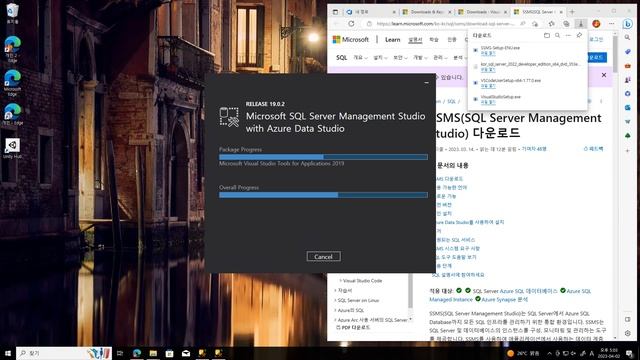The width and height of the screenshot is (640, 360).
Task: Click SQL in the Learn sub-navigation
Action: 342,58
